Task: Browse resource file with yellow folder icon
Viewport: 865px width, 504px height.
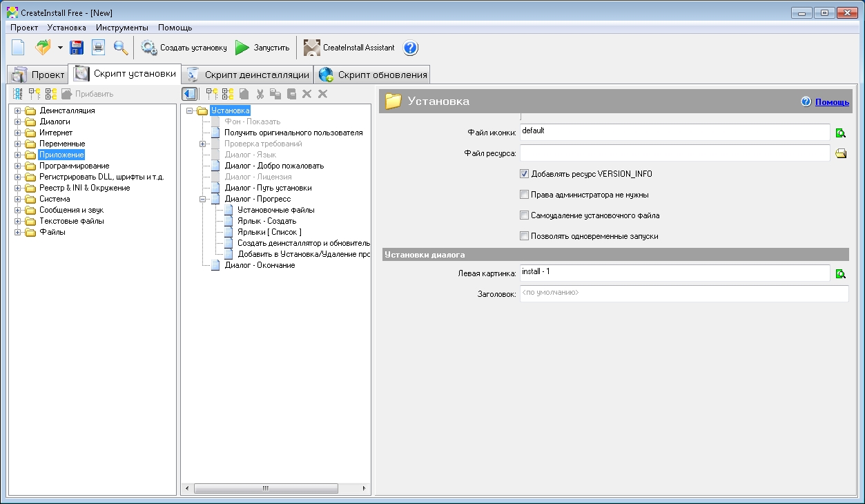Action: tap(841, 153)
